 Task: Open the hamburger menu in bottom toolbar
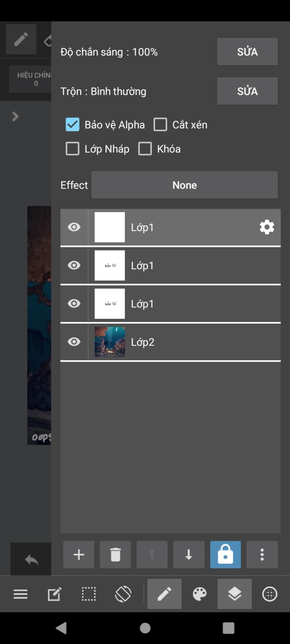click(21, 594)
